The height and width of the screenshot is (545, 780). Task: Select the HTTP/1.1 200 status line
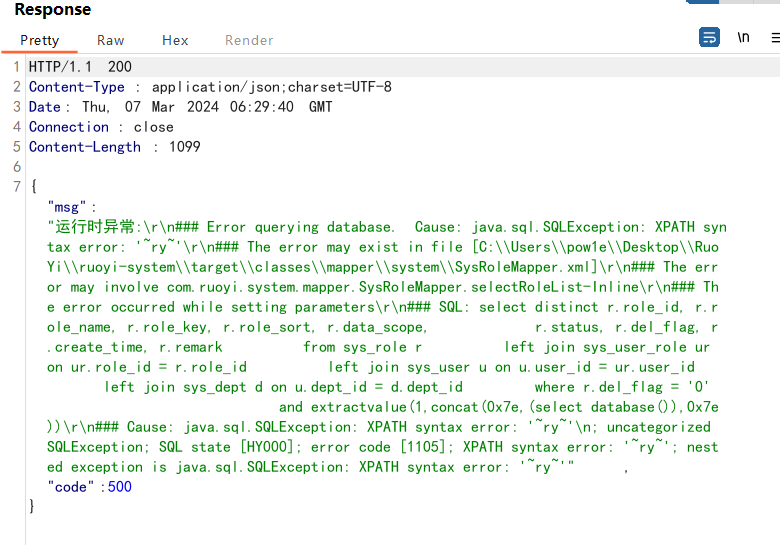80,67
